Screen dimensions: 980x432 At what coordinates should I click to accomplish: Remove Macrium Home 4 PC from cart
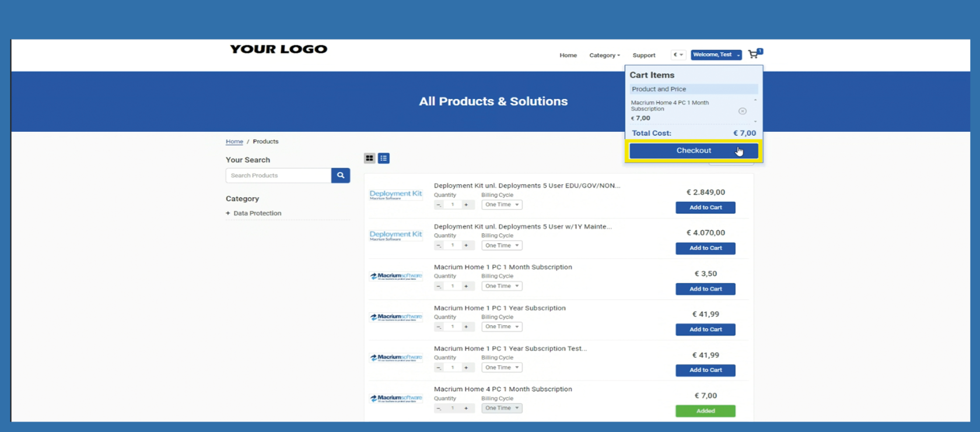[x=742, y=111]
